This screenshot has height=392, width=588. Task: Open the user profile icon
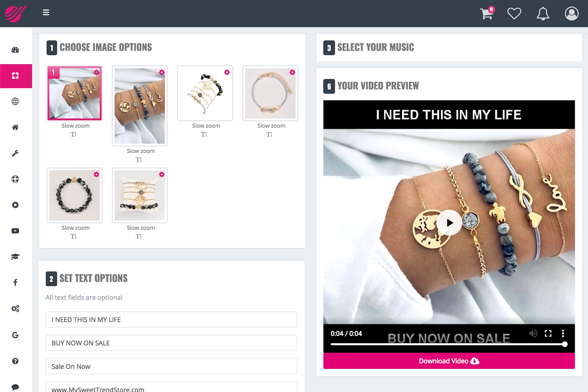click(571, 14)
